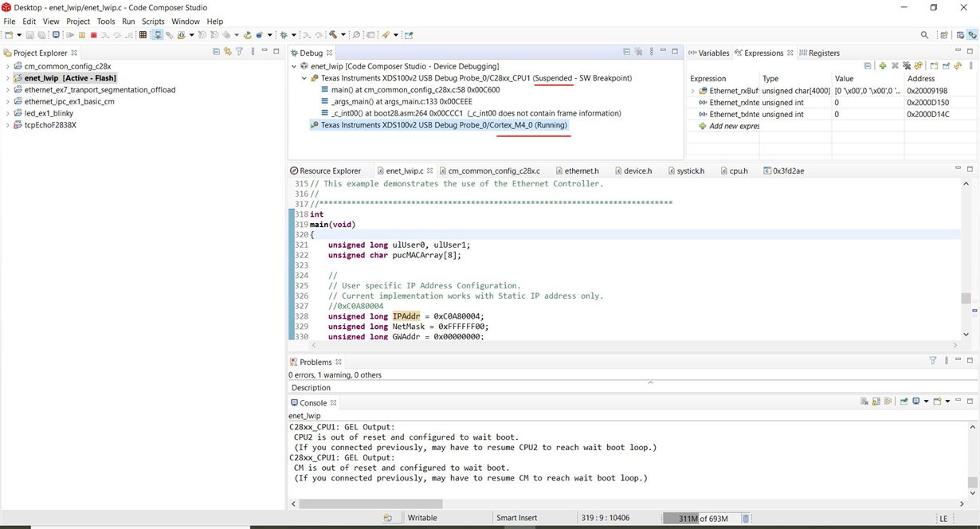
Task: Expand the Ethernet_rxBuf expression row
Action: coord(692,91)
